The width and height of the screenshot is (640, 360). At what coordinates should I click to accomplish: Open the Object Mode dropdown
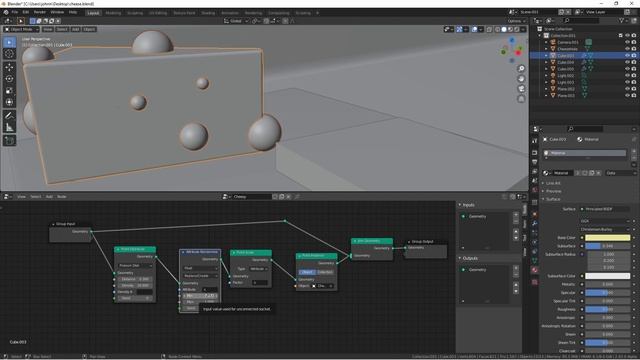[x=22, y=29]
